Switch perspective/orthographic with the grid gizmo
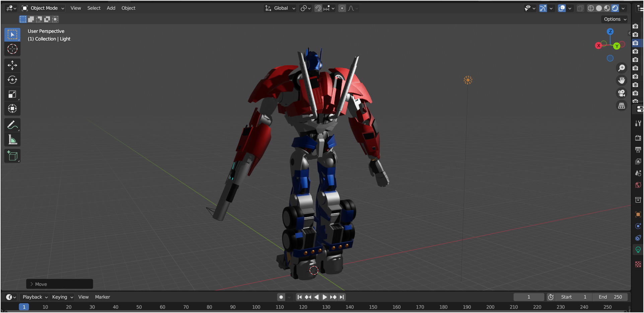This screenshot has width=644, height=313. point(622,106)
